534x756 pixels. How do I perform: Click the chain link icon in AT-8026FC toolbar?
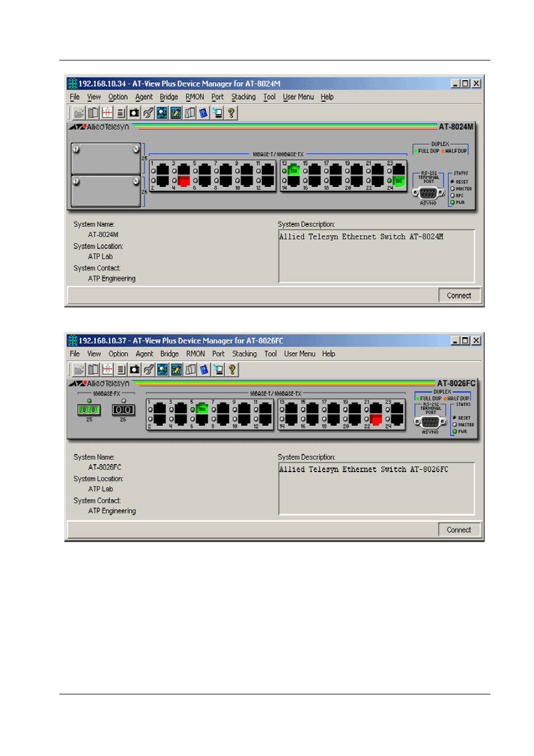[x=149, y=370]
